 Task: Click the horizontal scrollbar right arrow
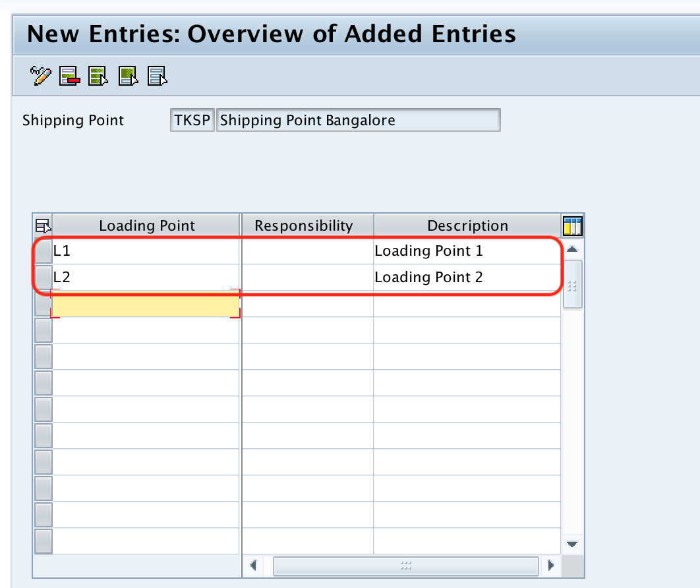coord(551,565)
